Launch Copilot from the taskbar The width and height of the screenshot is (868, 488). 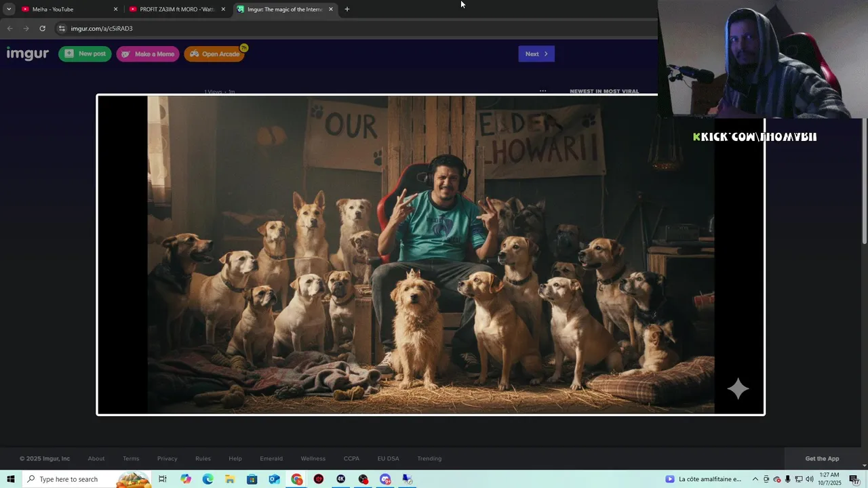tap(186, 479)
